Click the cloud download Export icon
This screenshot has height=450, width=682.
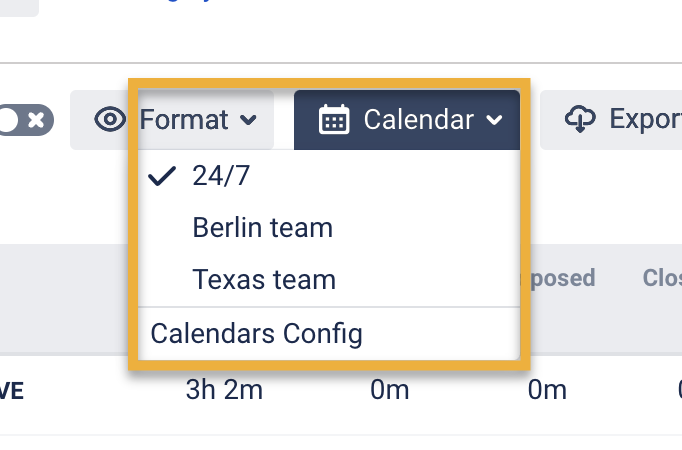580,120
